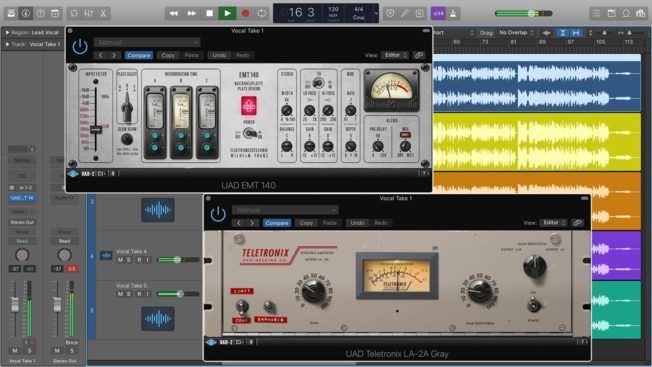Open the EMT 140 Manual preset dropdown

pyautogui.click(x=147, y=42)
